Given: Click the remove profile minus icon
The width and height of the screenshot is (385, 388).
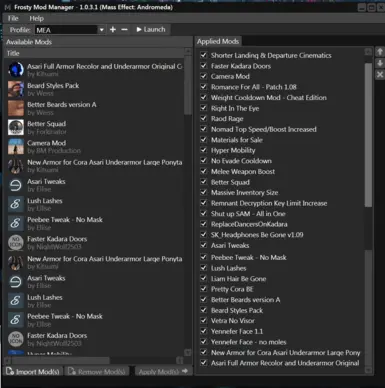Looking at the screenshot, I should (124, 30).
